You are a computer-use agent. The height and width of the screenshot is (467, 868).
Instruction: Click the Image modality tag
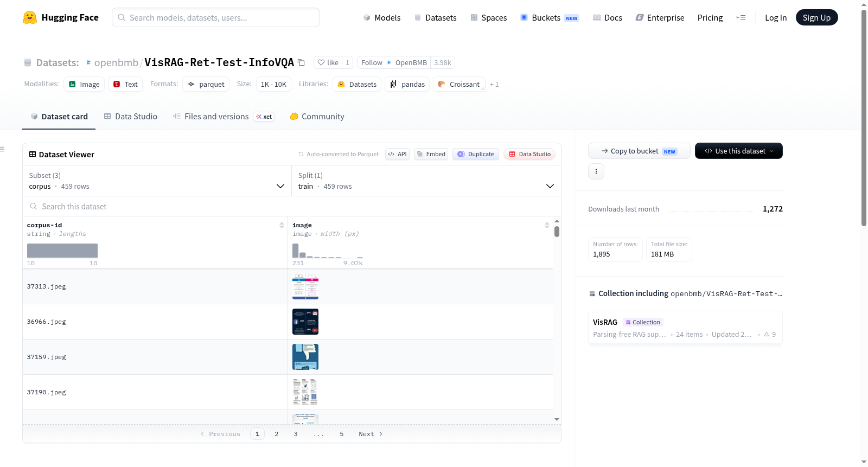[x=84, y=84]
